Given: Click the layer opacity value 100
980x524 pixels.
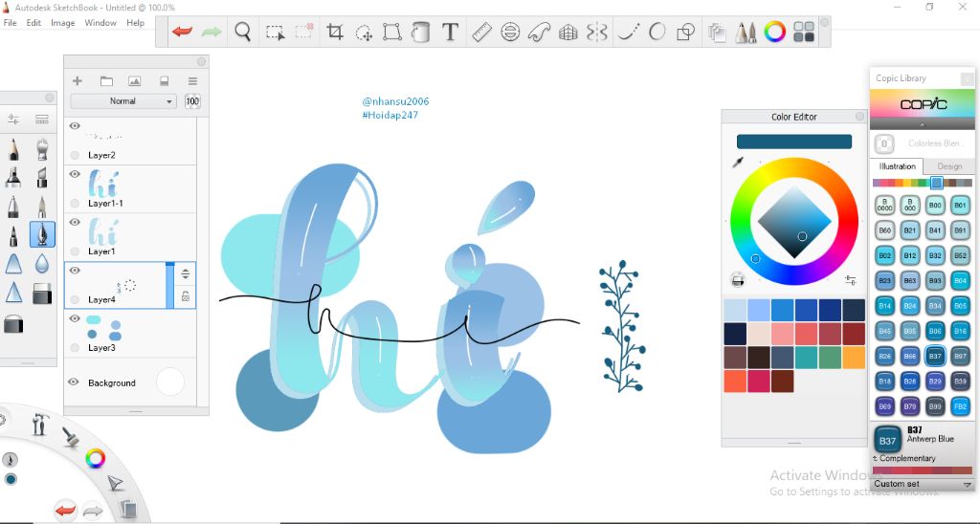Looking at the screenshot, I should pos(192,101).
